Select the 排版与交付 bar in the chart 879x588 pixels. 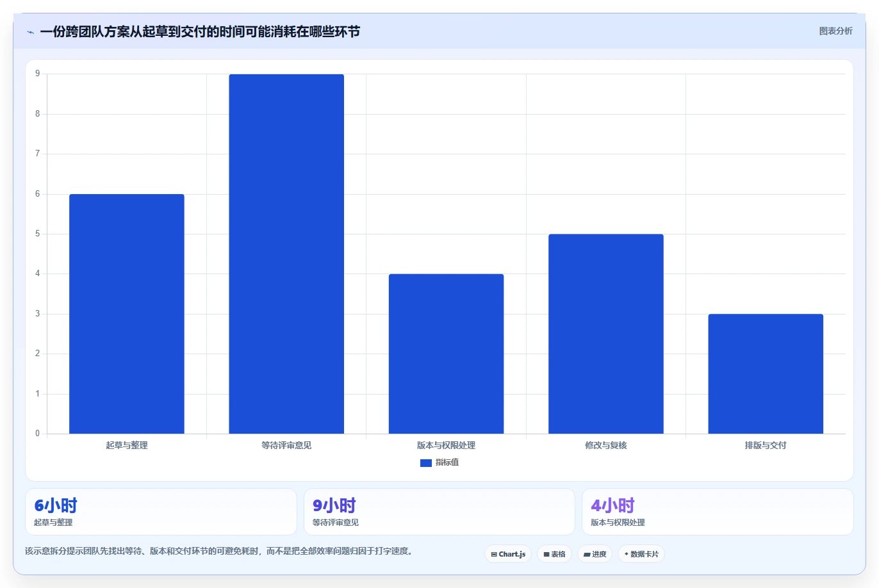coord(766,373)
